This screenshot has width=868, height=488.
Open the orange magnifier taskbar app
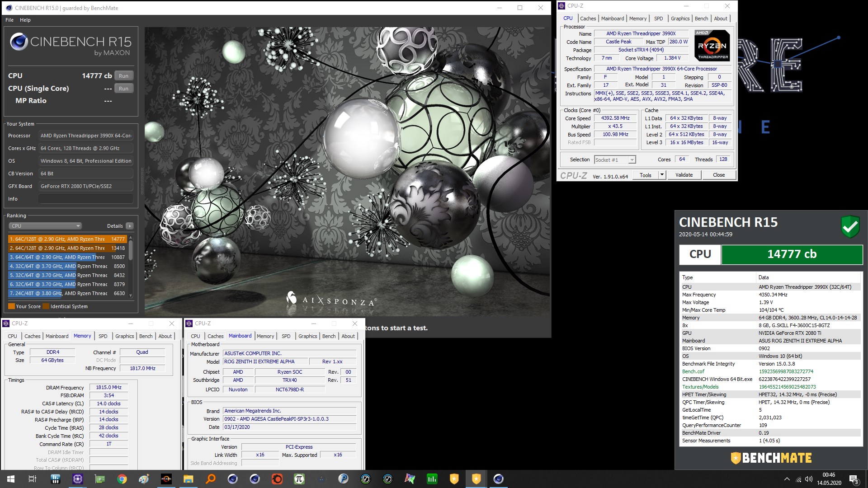click(x=211, y=479)
